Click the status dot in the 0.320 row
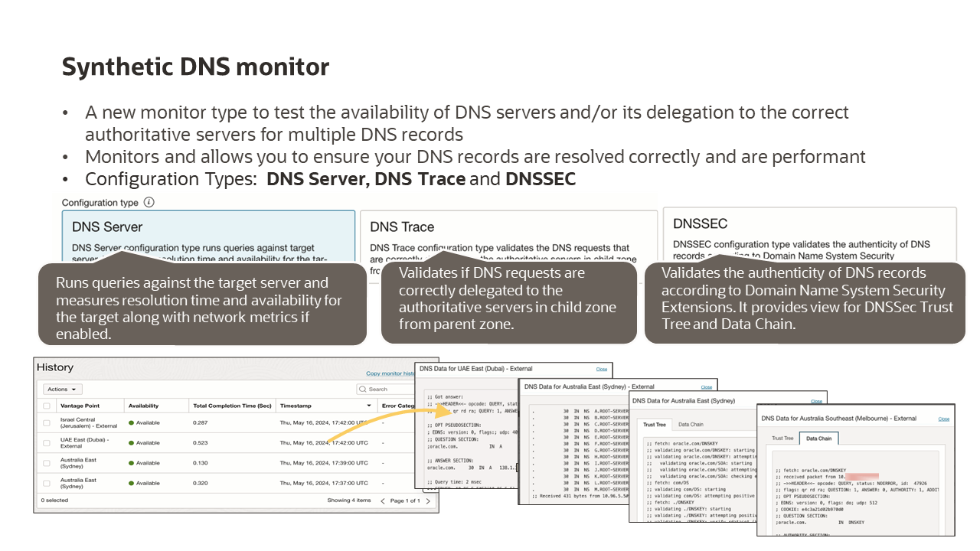980x551 pixels. 131,483
